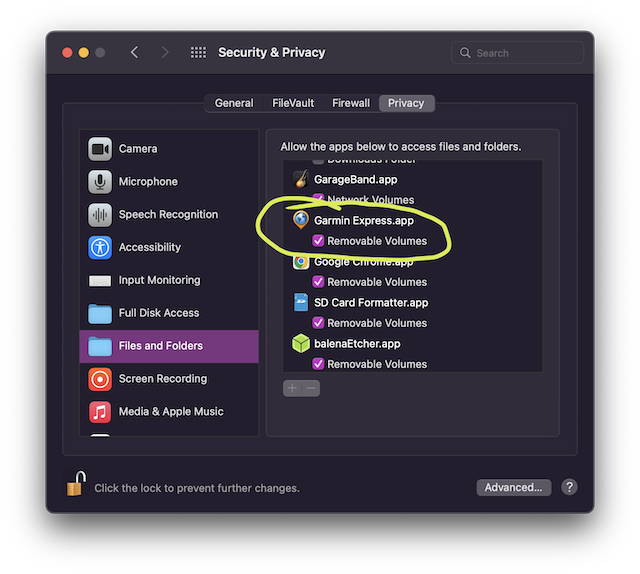Show all preferences with the grid icon
The image size is (640, 574).
point(198,53)
